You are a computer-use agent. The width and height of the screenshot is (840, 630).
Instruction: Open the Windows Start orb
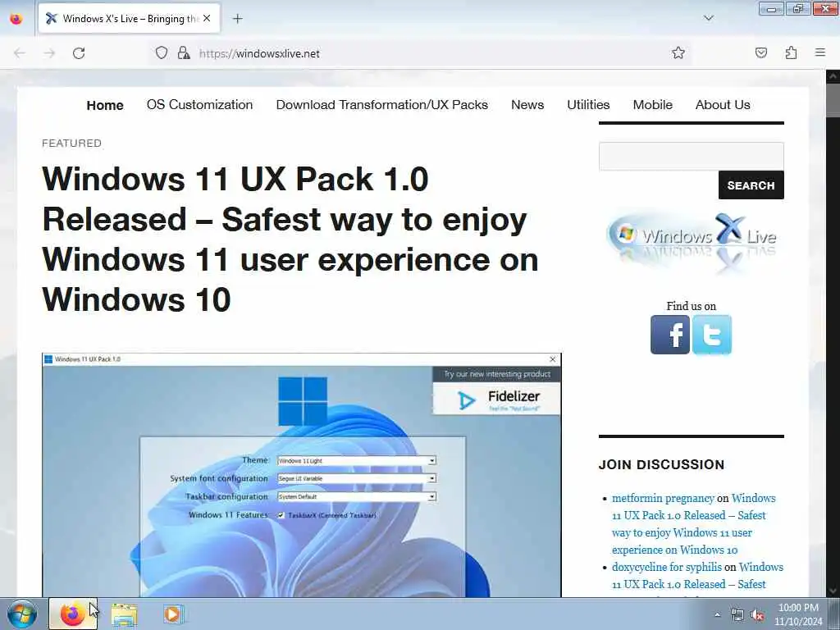coord(22,614)
